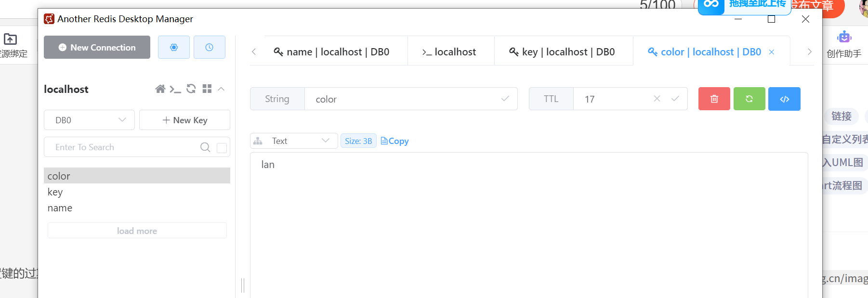Go to localhost home icon
This screenshot has width=868, height=298.
tap(160, 89)
